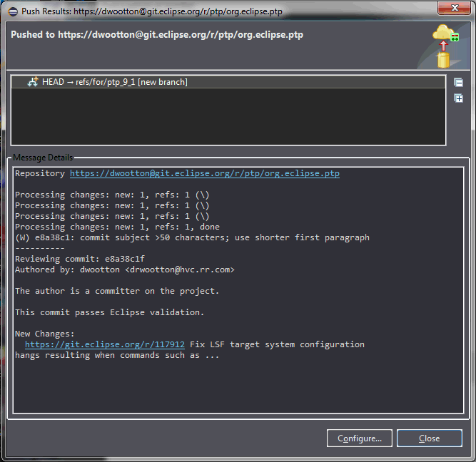Click 'The author is a committer' text
This screenshot has width=476, height=462.
click(117, 291)
